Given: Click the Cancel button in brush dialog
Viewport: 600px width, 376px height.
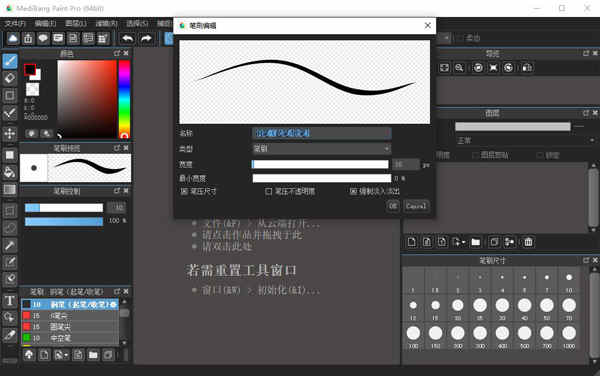Looking at the screenshot, I should pos(416,206).
